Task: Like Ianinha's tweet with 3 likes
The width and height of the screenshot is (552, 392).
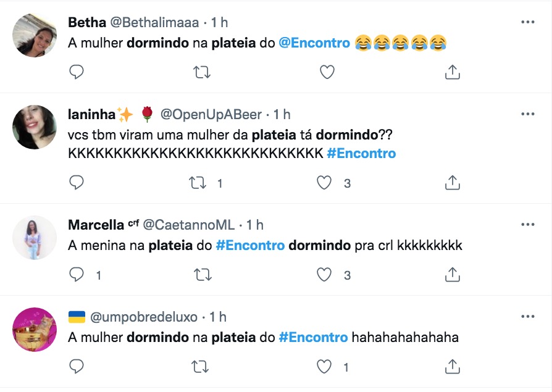Action: coord(325,183)
